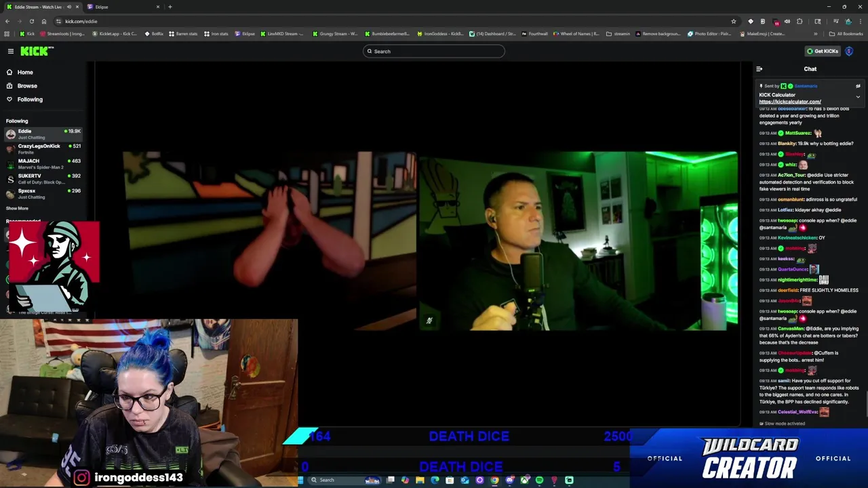Viewport: 868px width, 488px height.
Task: Close the Eklipse tab
Action: (158, 7)
